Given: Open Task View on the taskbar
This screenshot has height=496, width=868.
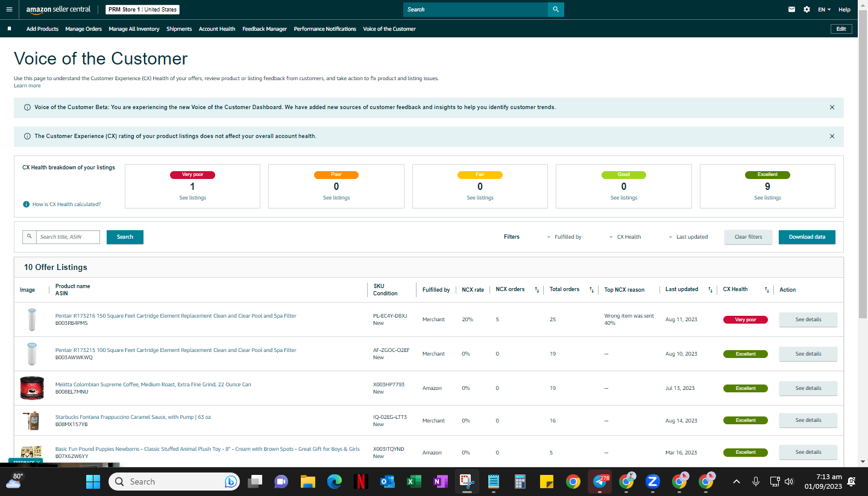Looking at the screenshot, I should 256,482.
